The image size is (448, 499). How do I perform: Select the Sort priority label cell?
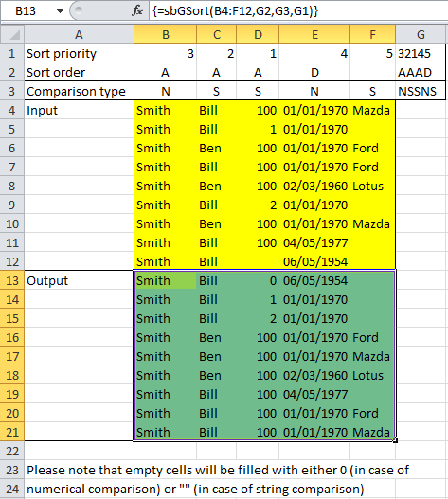79,53
